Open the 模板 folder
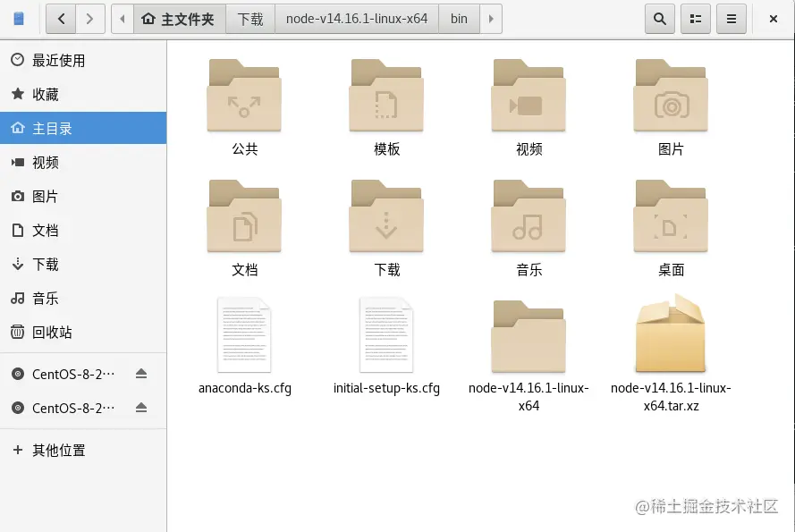This screenshot has height=532, width=795. click(x=386, y=96)
